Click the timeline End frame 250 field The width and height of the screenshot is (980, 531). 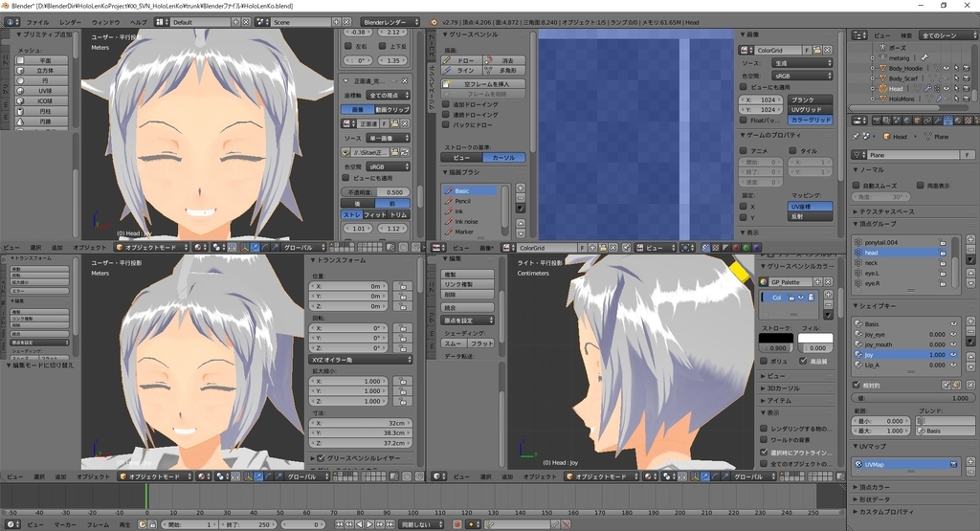(248, 524)
